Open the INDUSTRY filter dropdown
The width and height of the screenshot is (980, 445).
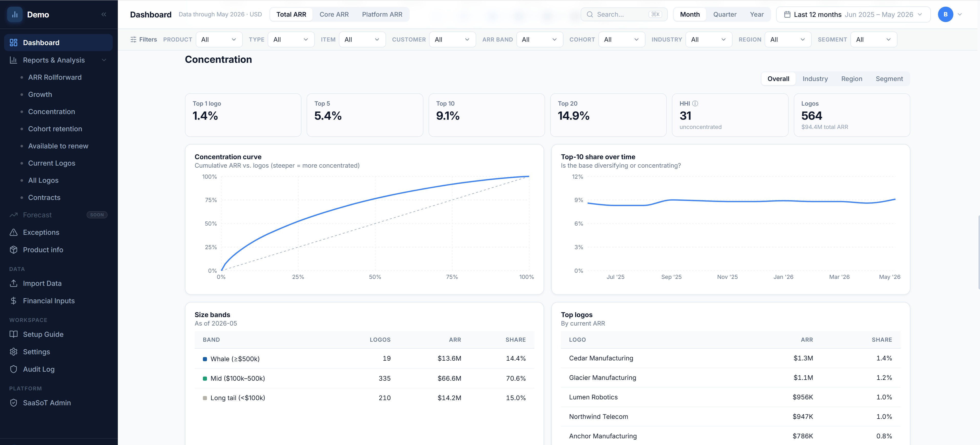point(709,39)
